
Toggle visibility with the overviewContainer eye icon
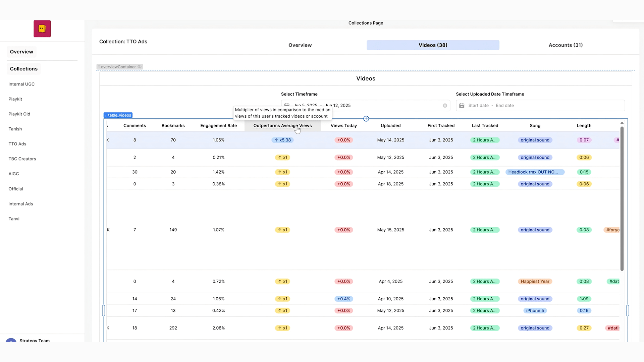click(x=140, y=67)
